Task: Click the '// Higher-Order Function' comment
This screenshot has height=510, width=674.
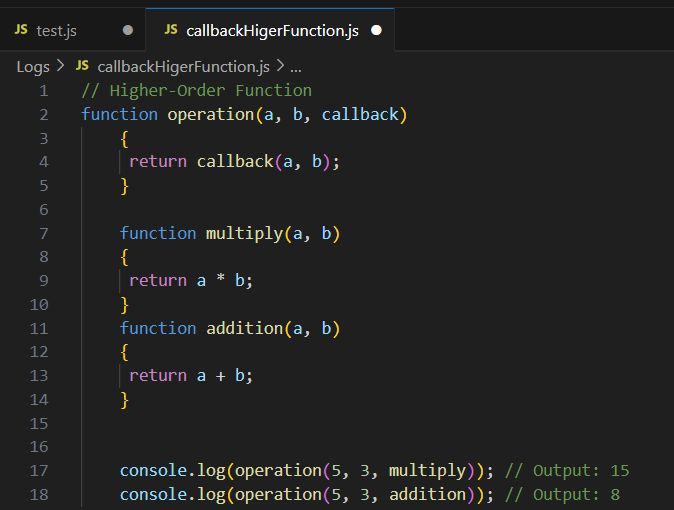Action: 196,91
